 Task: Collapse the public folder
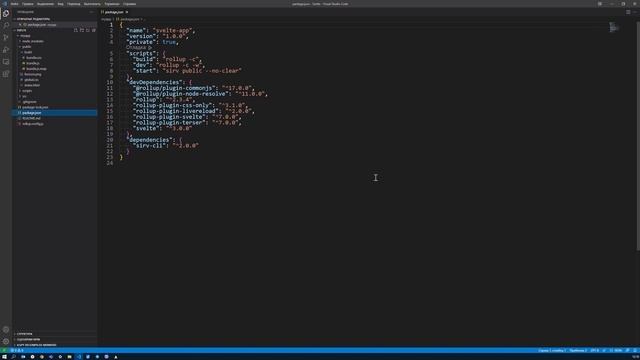[x=27, y=47]
